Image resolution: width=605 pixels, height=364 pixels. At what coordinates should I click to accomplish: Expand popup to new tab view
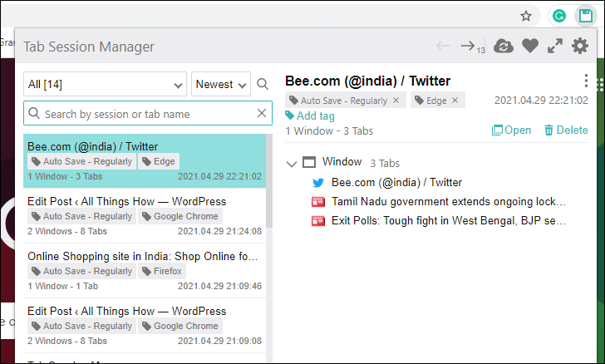555,46
